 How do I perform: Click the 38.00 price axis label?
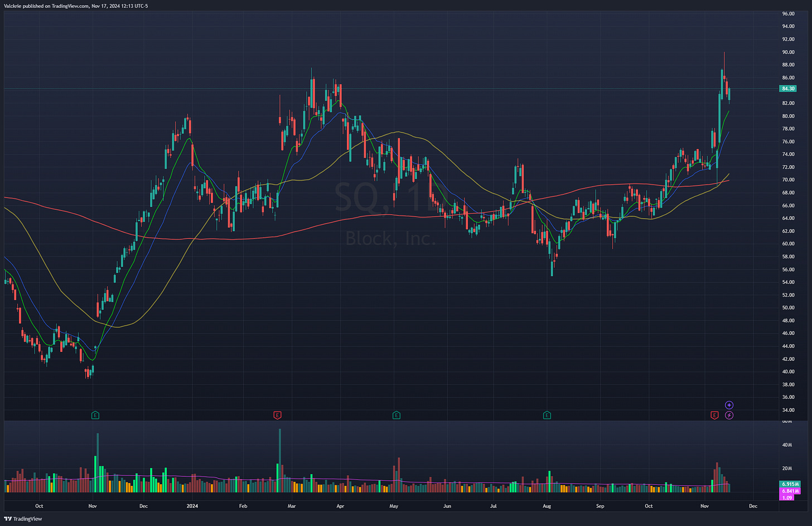click(x=788, y=384)
